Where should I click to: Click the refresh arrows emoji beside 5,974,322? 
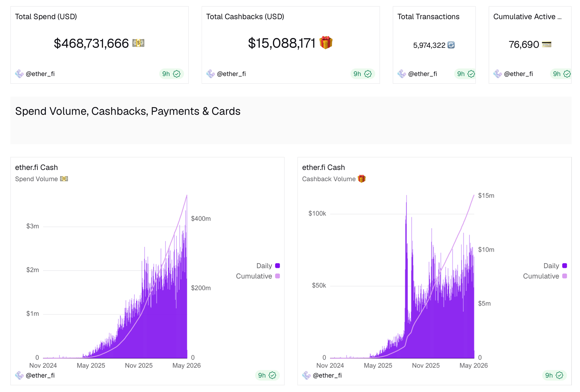(451, 45)
